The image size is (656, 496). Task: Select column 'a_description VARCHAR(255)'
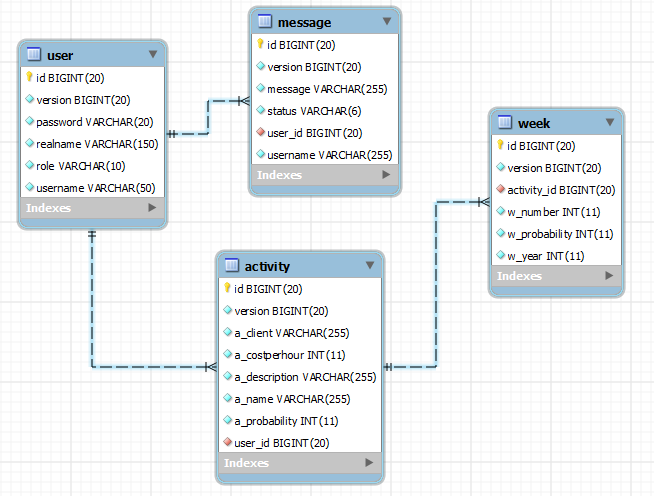pos(305,377)
